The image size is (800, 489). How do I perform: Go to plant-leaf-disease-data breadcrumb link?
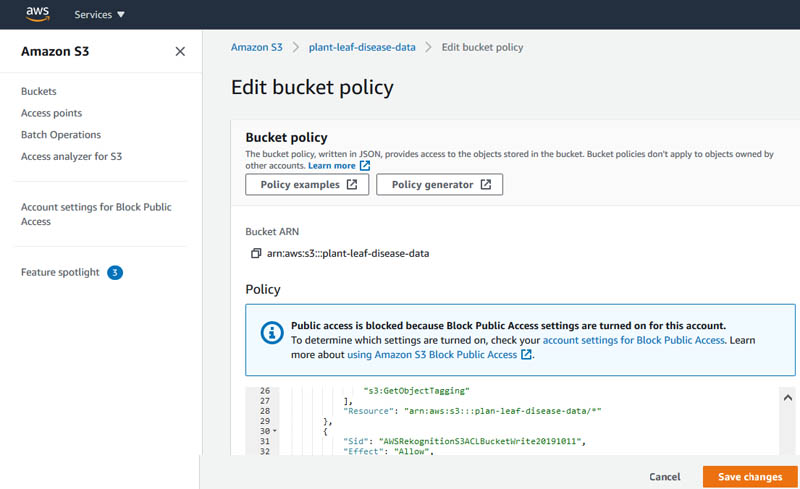[x=362, y=47]
